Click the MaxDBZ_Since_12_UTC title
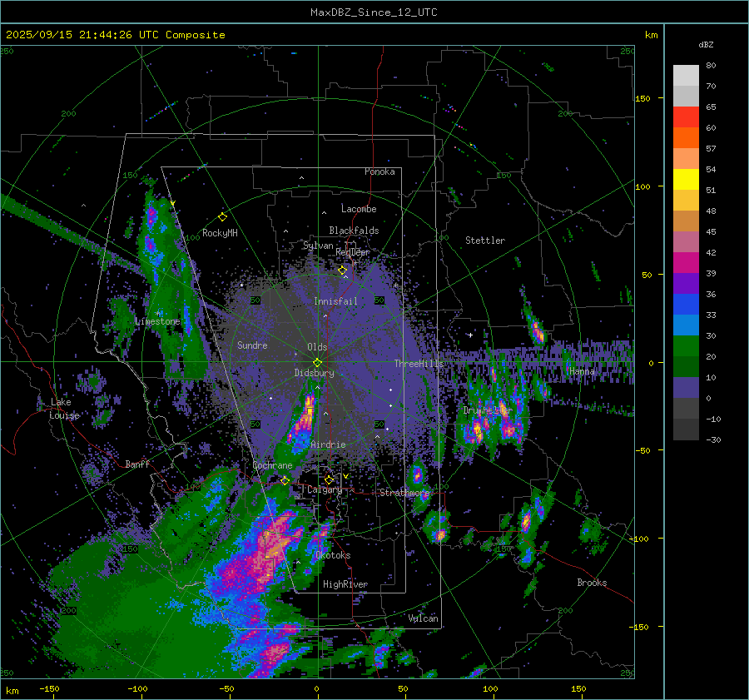The image size is (749, 700). click(x=374, y=12)
